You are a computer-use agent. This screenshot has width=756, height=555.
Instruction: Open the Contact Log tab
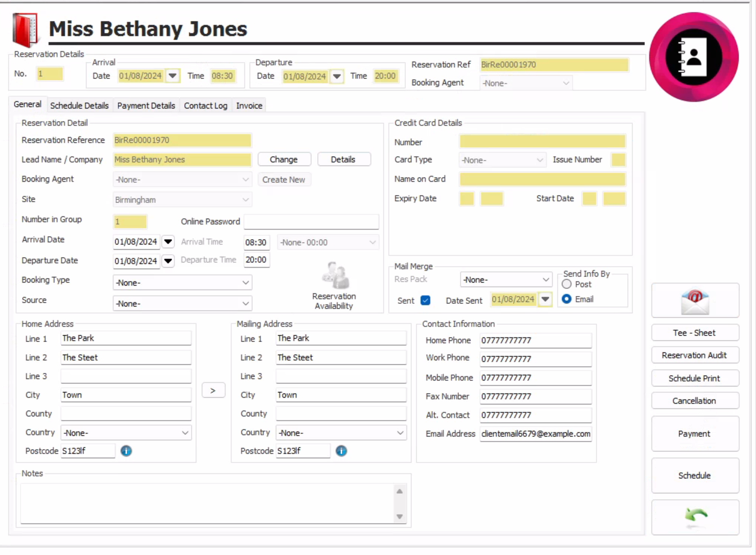click(206, 106)
